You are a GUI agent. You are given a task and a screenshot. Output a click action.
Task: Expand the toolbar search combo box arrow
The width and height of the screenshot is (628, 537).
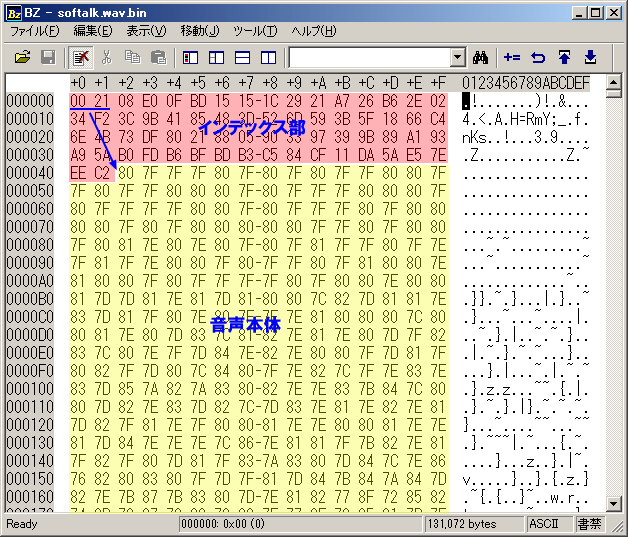[x=458, y=58]
